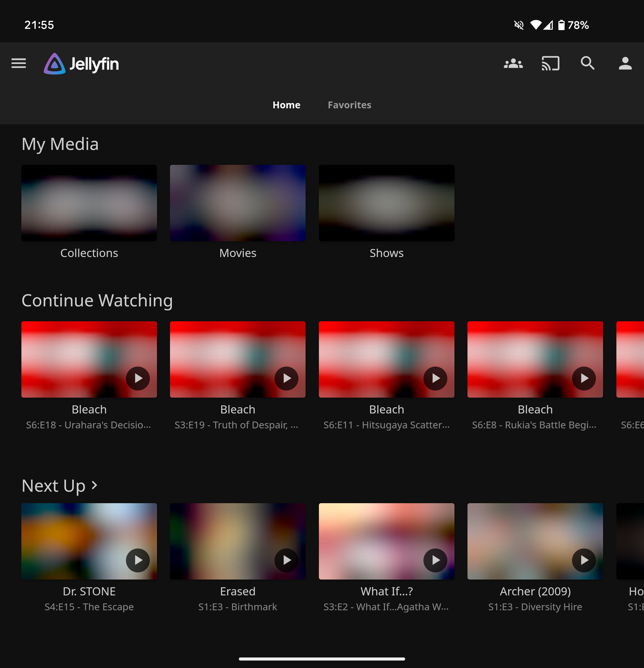Tap the Cast to device icon
The height and width of the screenshot is (668, 644).
tap(550, 63)
